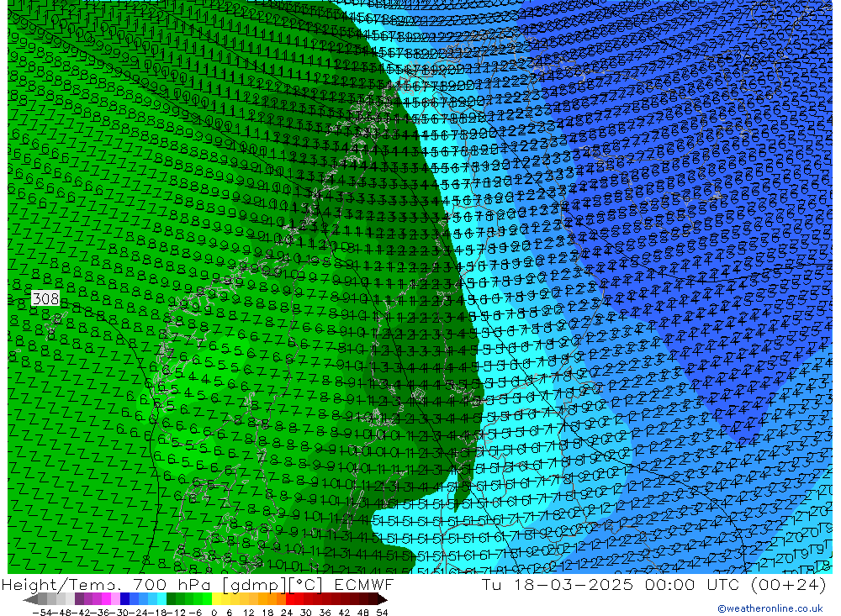Click the 12 legend value

tap(249, 613)
